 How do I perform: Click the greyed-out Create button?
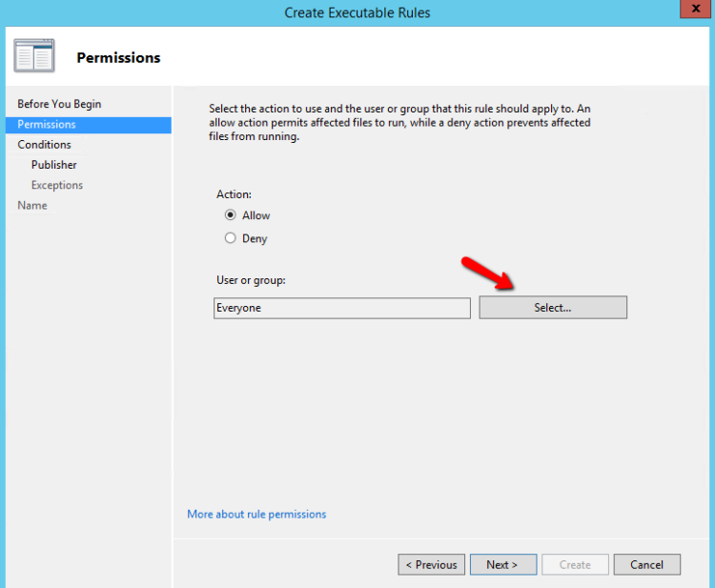pos(575,564)
